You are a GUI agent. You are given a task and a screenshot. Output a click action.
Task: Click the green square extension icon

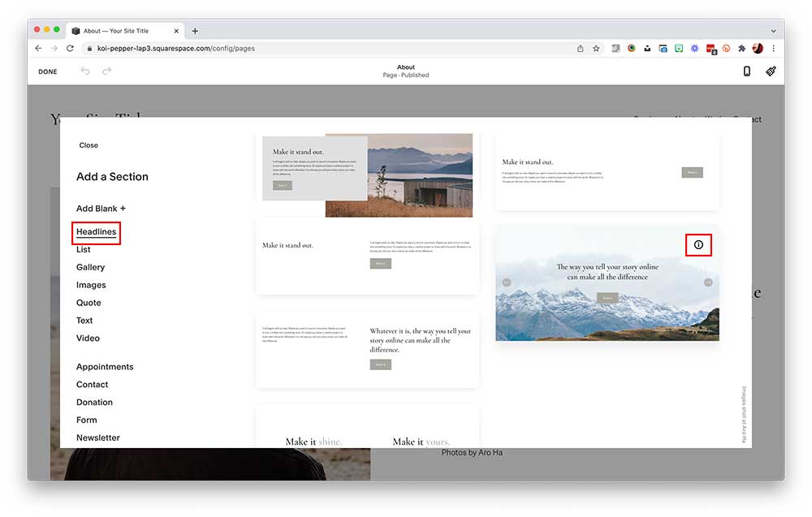(x=678, y=48)
